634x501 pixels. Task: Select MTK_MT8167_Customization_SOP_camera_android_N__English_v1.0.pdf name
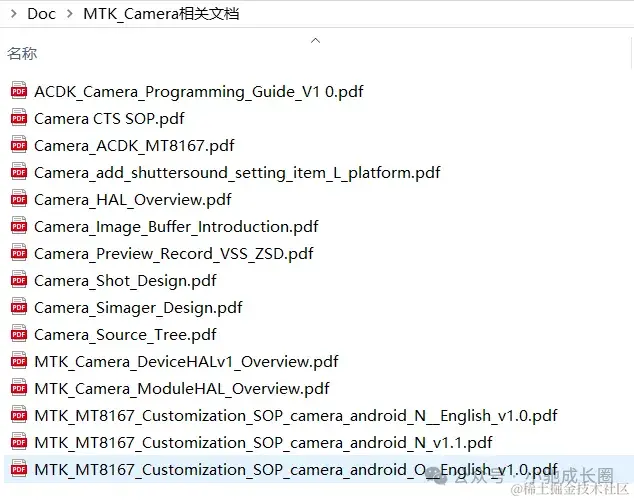[x=296, y=416]
